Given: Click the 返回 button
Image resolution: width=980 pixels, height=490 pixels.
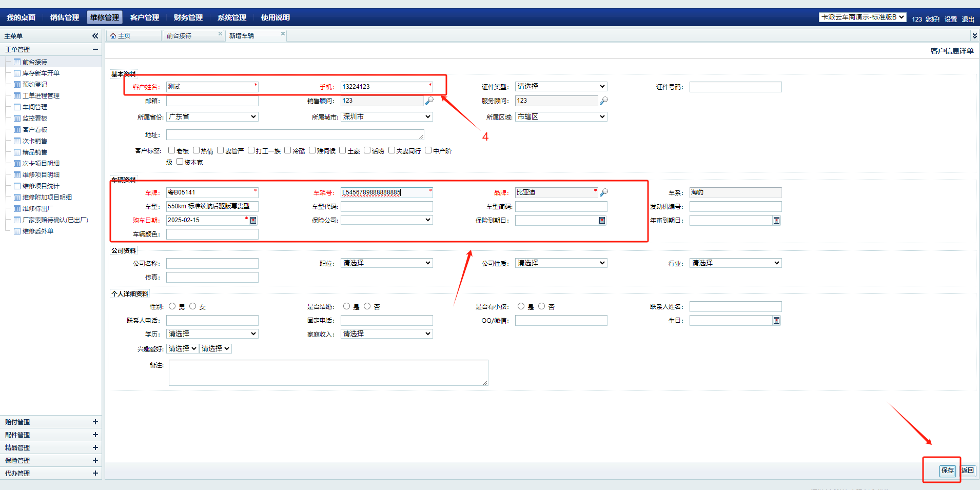Looking at the screenshot, I should 968,471.
